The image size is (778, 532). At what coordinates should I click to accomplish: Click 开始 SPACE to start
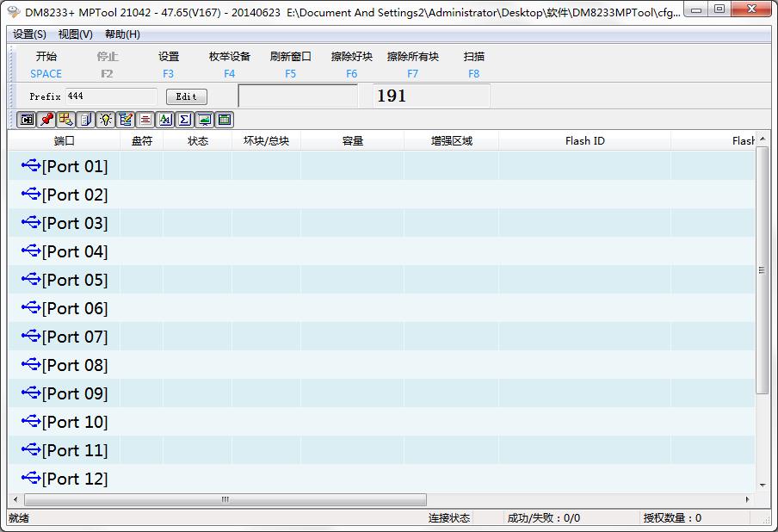[46, 65]
